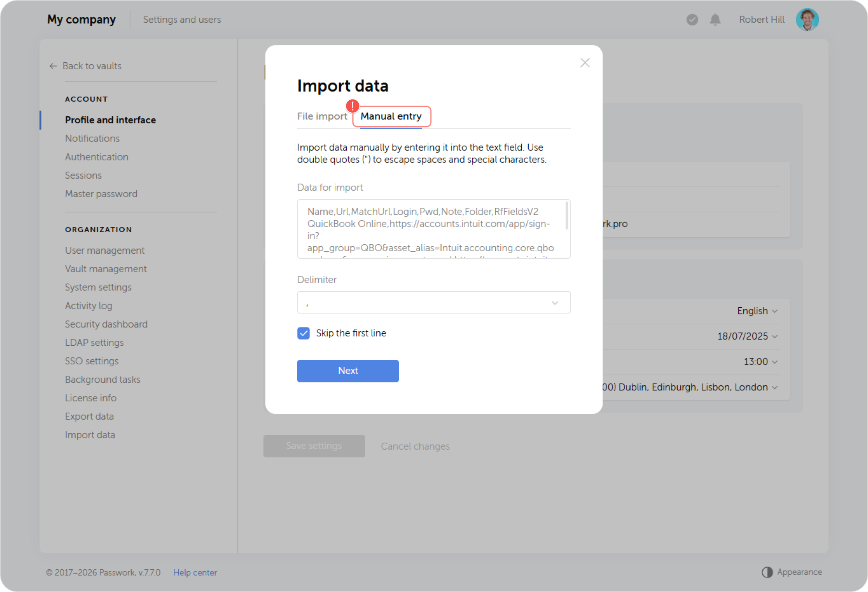Image resolution: width=868 pixels, height=592 pixels.
Task: Open Export data page
Action: tap(89, 416)
